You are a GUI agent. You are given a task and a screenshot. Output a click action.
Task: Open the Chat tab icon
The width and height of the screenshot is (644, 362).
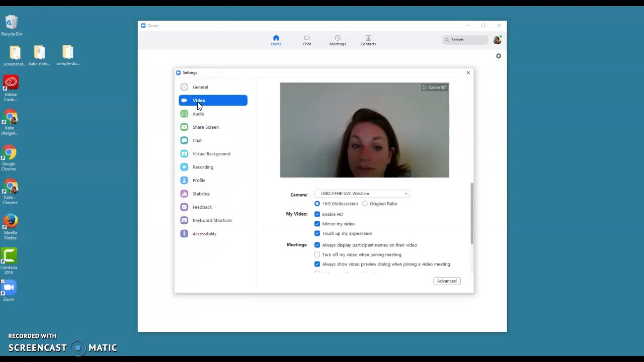(307, 38)
